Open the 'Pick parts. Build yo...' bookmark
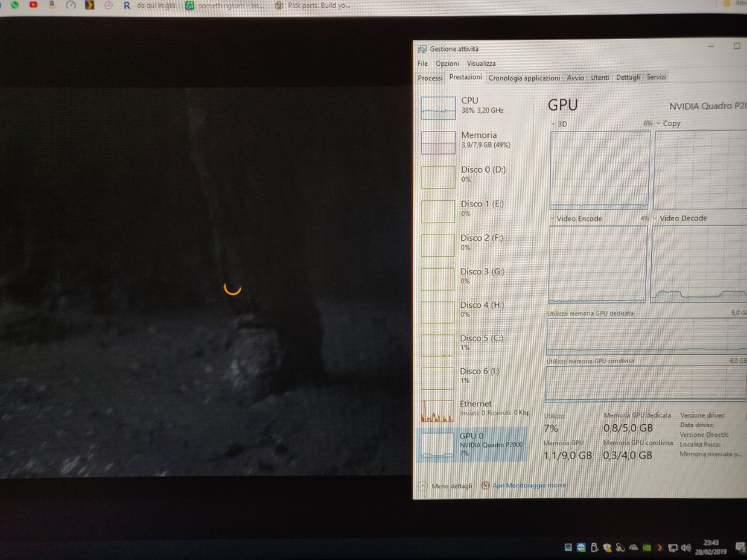The image size is (747, 560). 314,6
